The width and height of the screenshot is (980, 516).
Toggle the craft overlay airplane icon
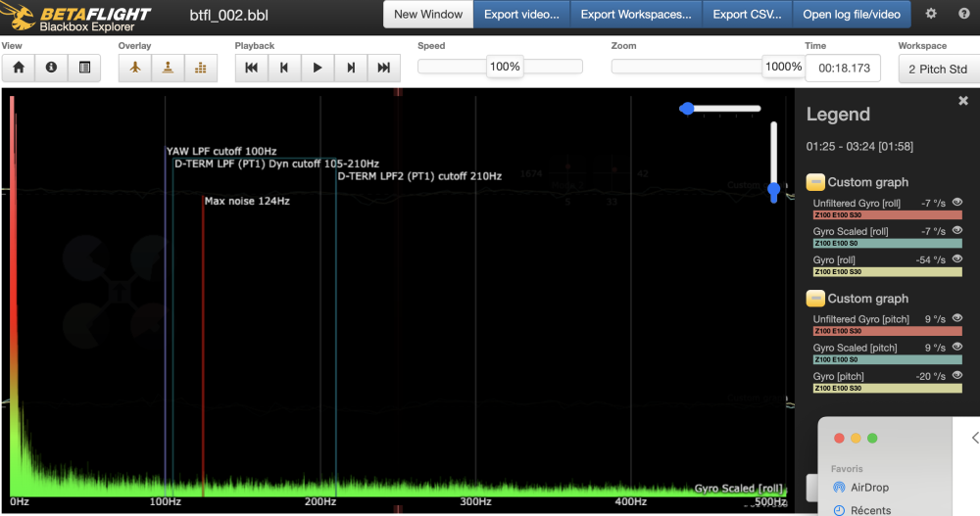pyautogui.click(x=135, y=68)
